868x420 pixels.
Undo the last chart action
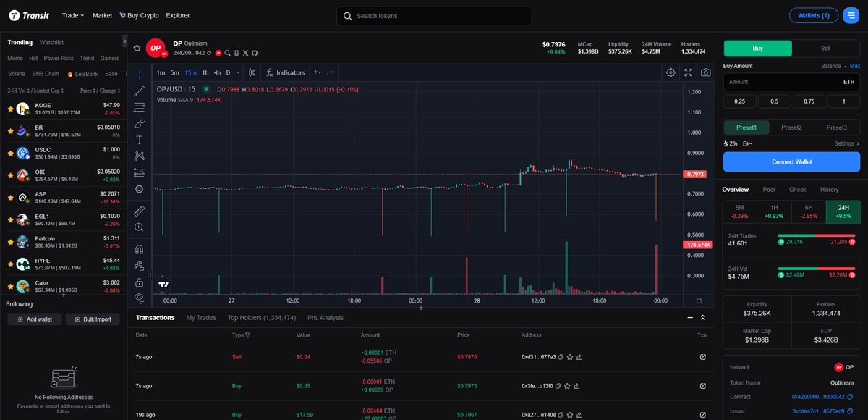tap(317, 72)
